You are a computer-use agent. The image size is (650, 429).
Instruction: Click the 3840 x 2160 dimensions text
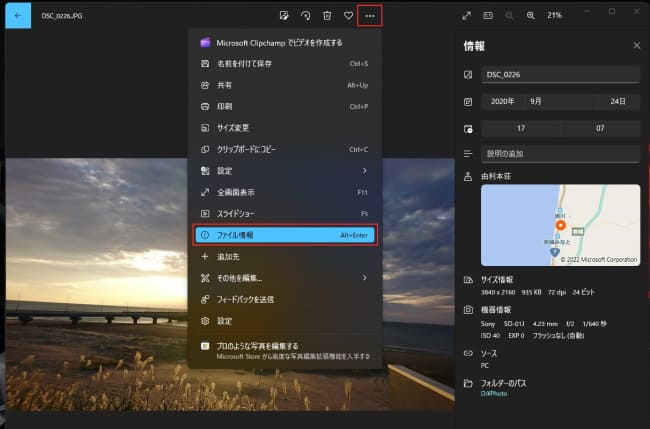[497, 292]
